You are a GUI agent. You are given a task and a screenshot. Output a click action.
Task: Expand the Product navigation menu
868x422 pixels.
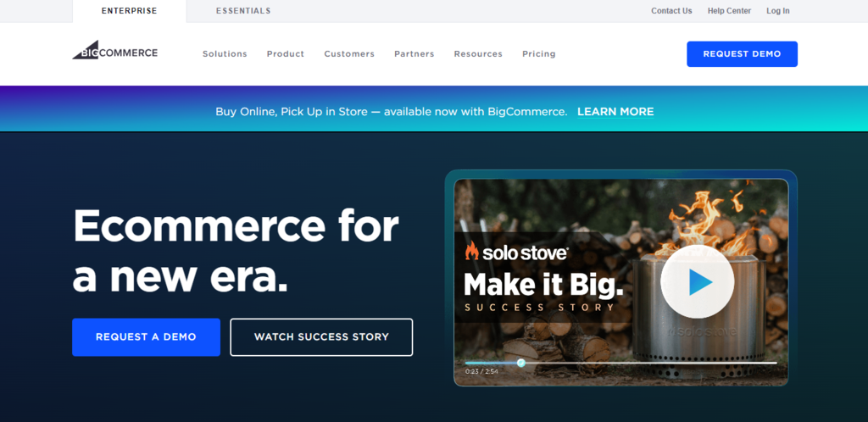(x=286, y=54)
